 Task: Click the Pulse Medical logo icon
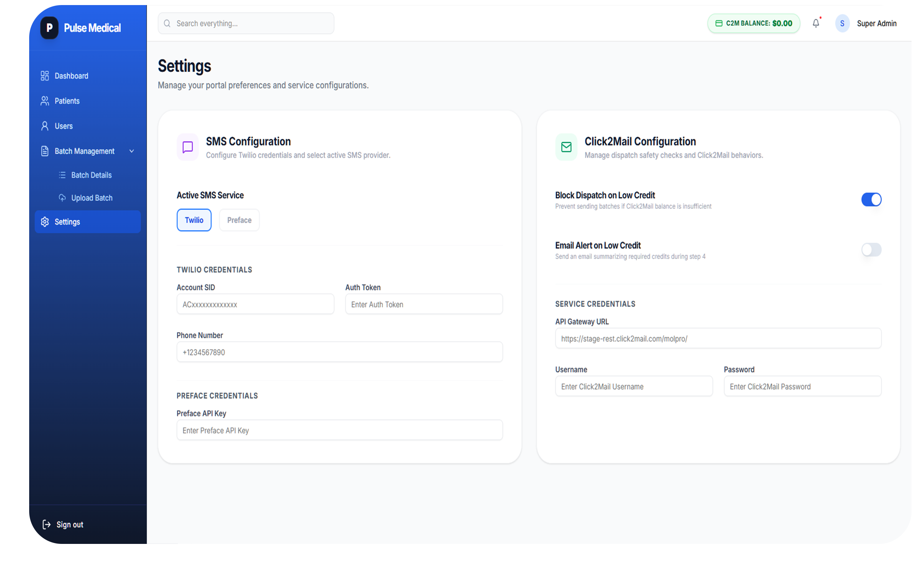tap(49, 28)
